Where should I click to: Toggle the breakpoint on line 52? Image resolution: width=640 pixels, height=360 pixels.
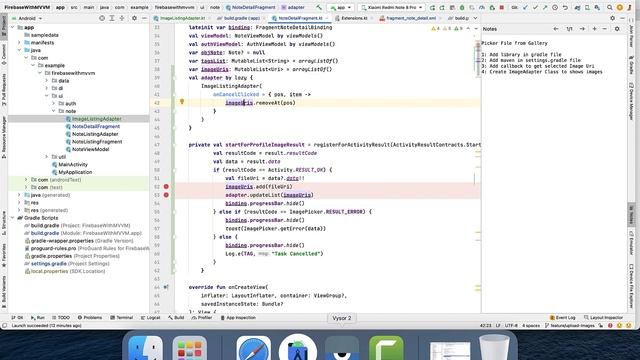(166, 187)
